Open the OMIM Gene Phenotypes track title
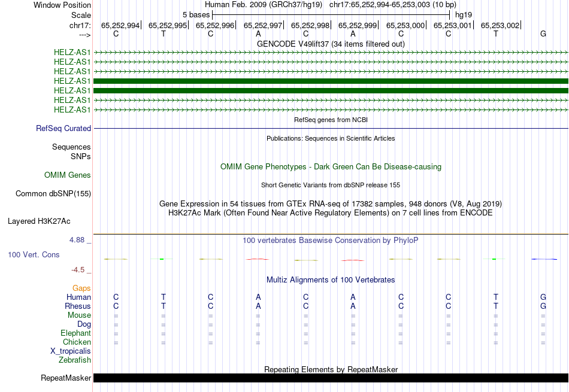 click(331, 167)
